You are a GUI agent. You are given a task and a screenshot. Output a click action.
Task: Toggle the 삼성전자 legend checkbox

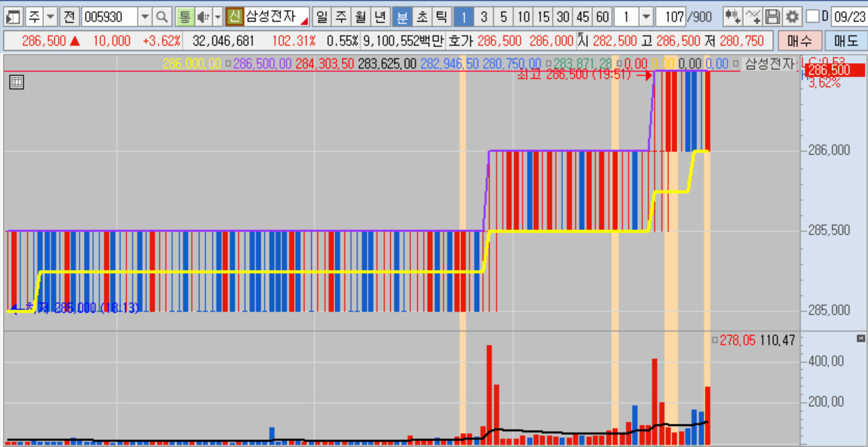[736, 64]
